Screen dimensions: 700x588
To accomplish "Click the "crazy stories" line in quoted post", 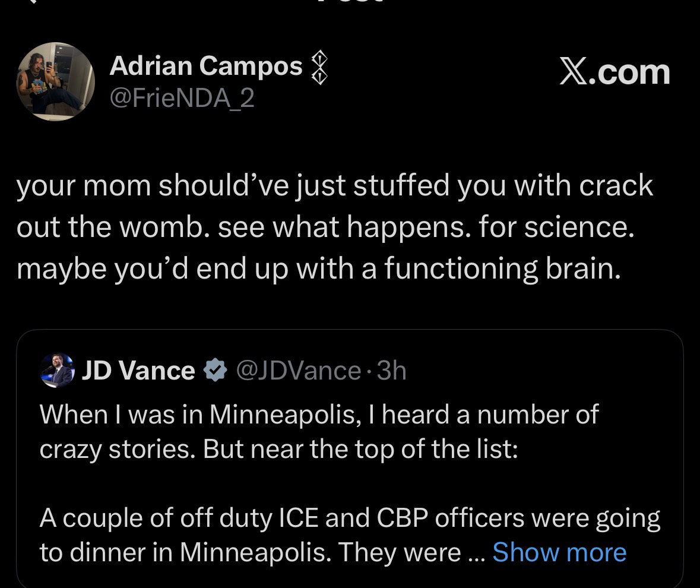I will click(278, 450).
